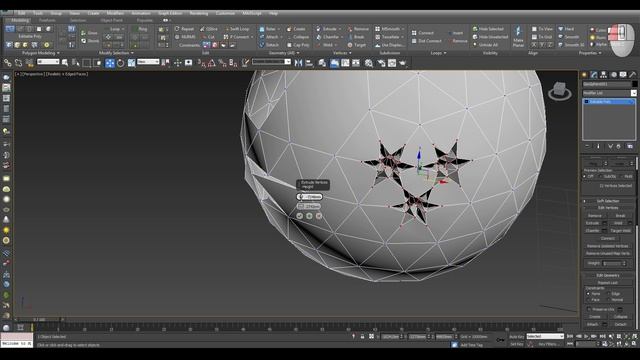640x360 pixels.
Task: Click the Hide Selected button
Action: click(x=488, y=29)
